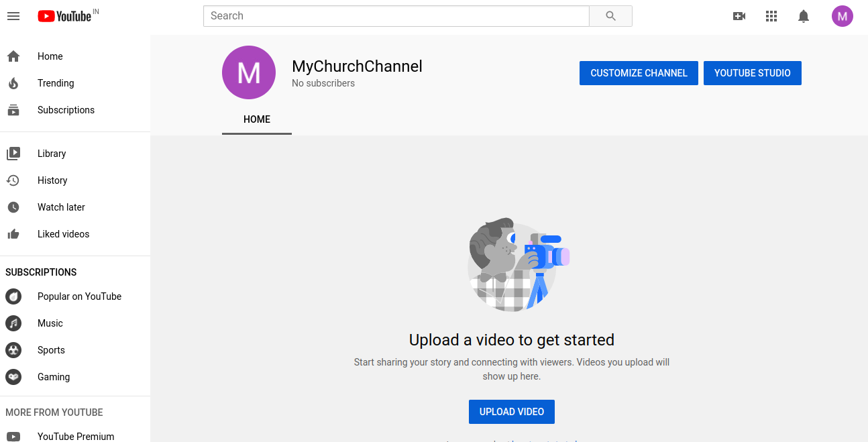Go to Home in sidebar

coord(75,56)
